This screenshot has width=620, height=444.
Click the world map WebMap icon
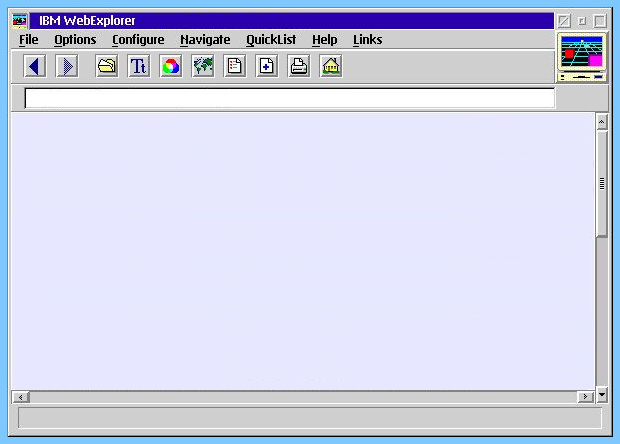coord(203,66)
